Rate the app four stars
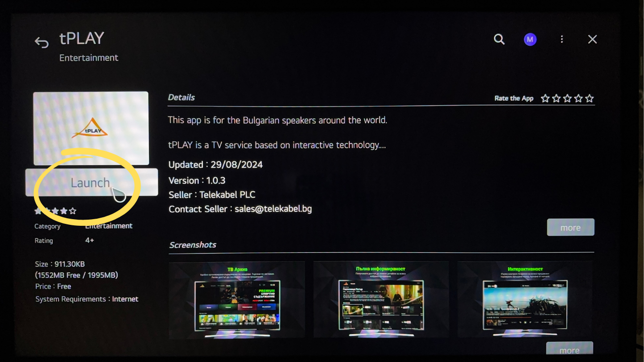Screen dimensions: 644x362 pyautogui.click(x=578, y=99)
